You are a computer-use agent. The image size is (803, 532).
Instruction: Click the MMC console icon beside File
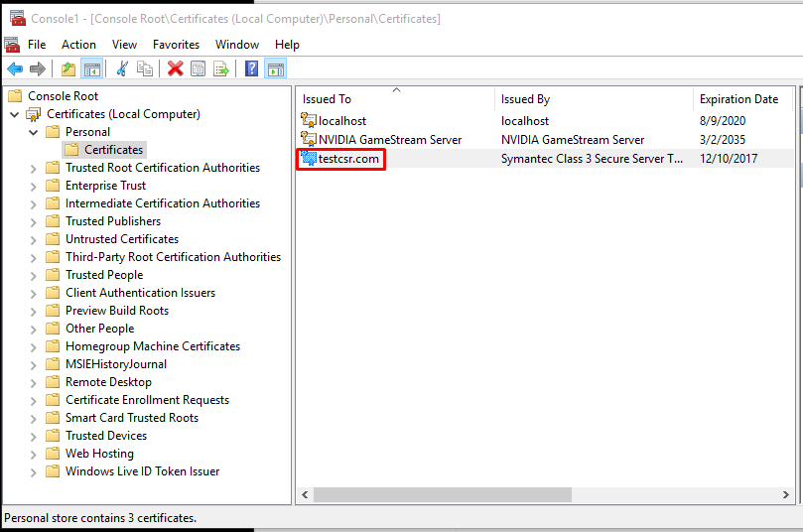(12, 45)
